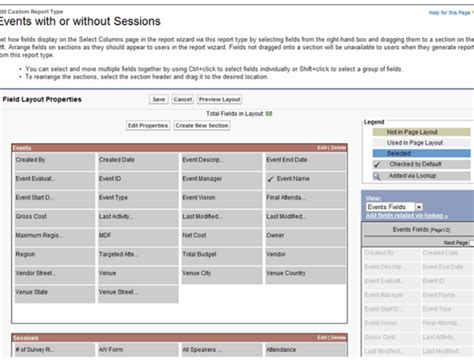The image size is (474, 360).
Task: Select the Event ID field tile
Action: click(x=138, y=180)
